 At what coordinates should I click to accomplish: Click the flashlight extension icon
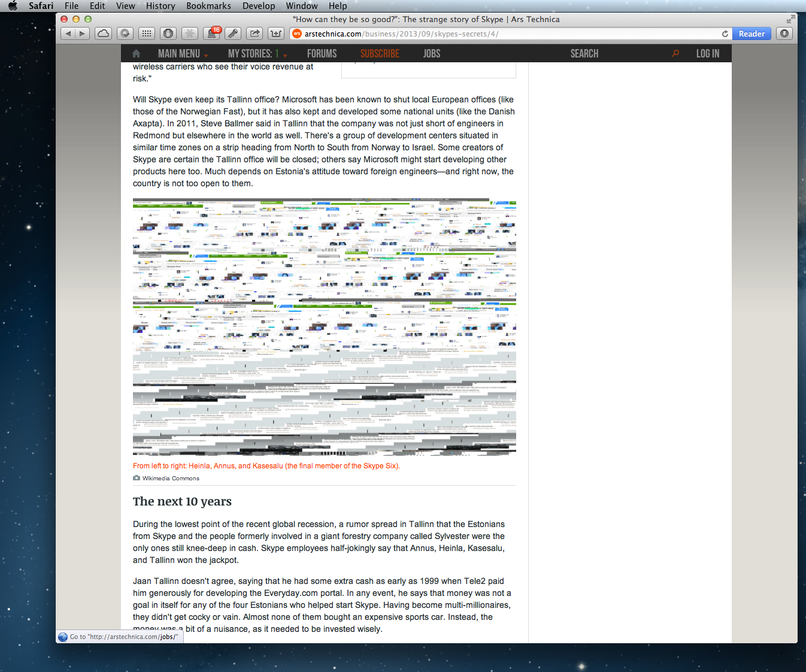(233, 34)
